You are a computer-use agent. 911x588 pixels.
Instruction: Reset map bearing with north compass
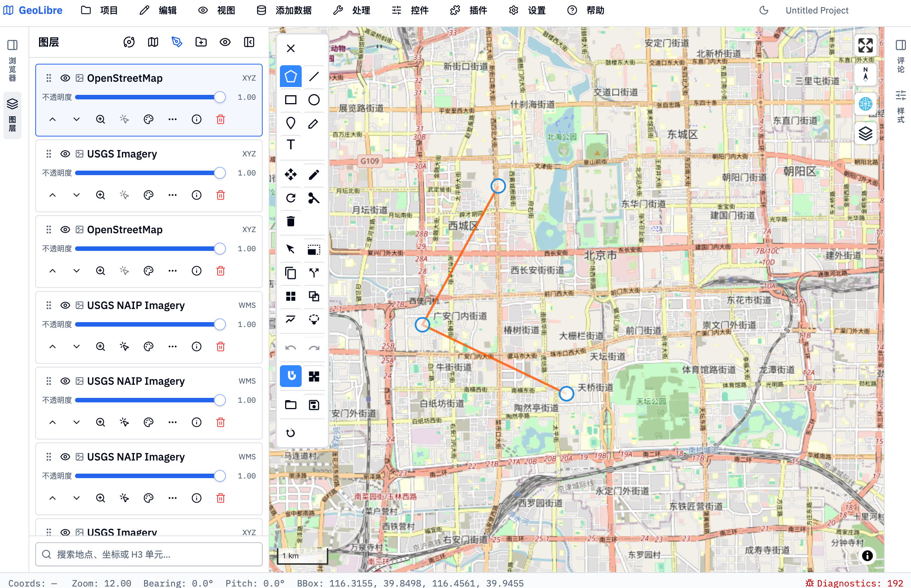tap(865, 75)
